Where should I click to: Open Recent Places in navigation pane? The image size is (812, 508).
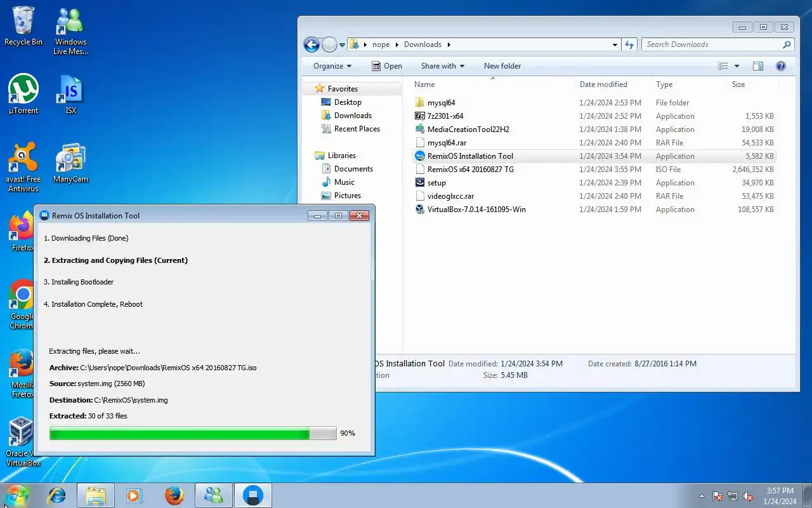(357, 129)
